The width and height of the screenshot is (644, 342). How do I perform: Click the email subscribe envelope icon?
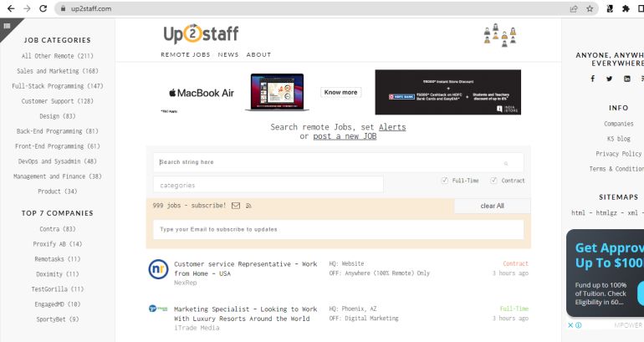236,206
